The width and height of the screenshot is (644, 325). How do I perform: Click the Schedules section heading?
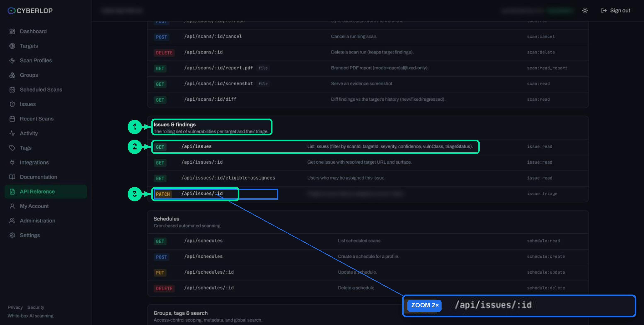pyautogui.click(x=166, y=219)
